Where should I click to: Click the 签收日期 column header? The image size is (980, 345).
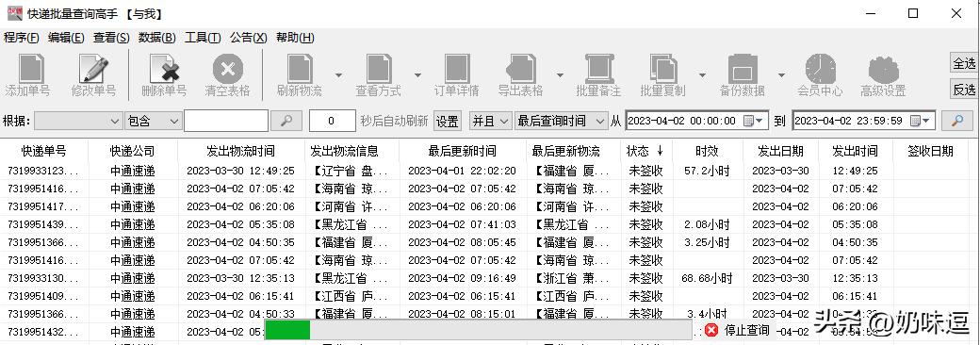click(x=931, y=151)
